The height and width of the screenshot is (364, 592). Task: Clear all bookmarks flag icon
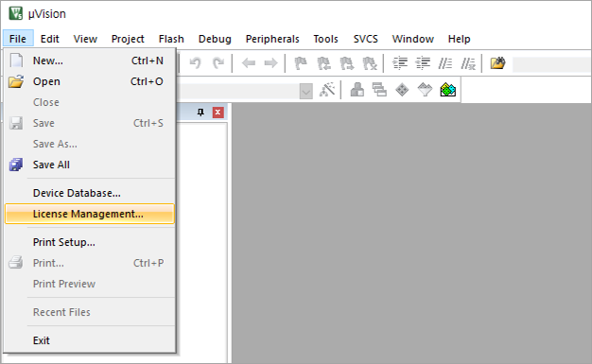point(370,63)
